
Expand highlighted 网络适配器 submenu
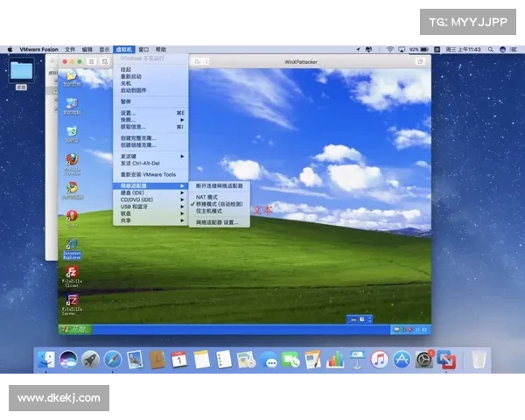point(150,185)
